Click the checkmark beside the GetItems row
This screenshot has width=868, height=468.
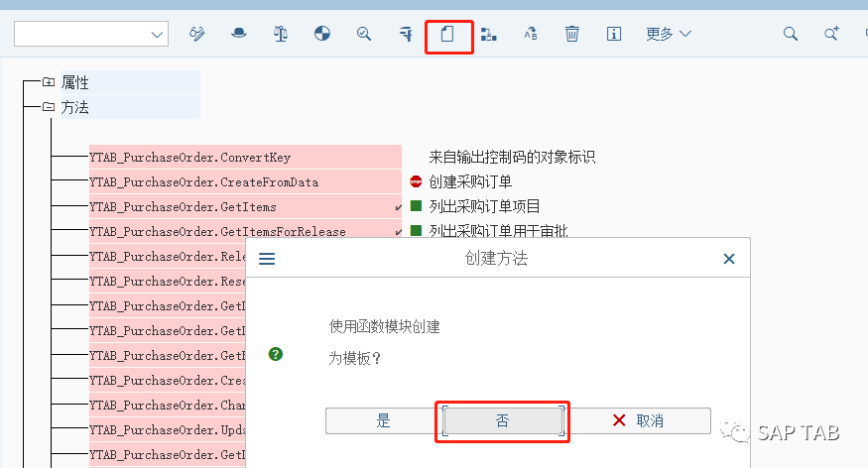pos(398,207)
